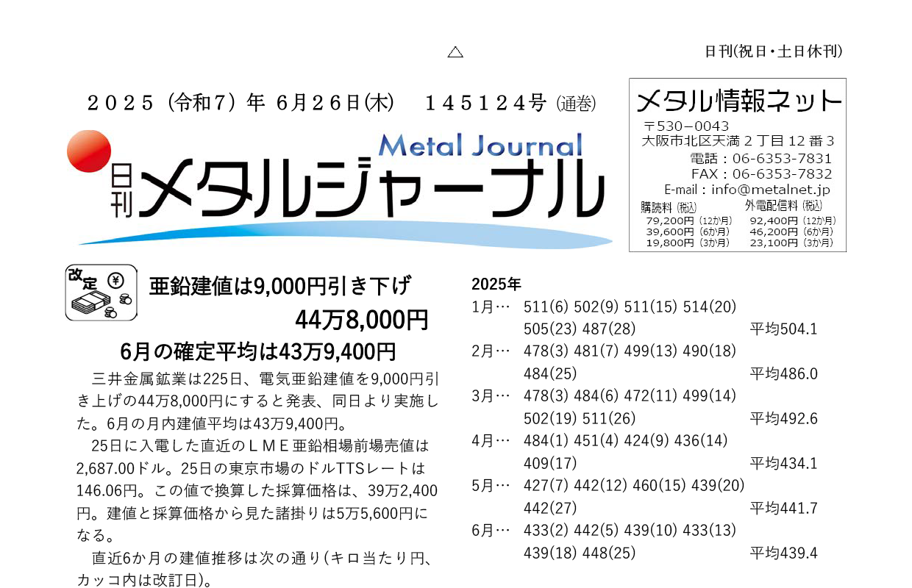This screenshot has width=912, height=588.
Task: Click the 39,600円 (6か月) subscription price
Action: pos(688,232)
